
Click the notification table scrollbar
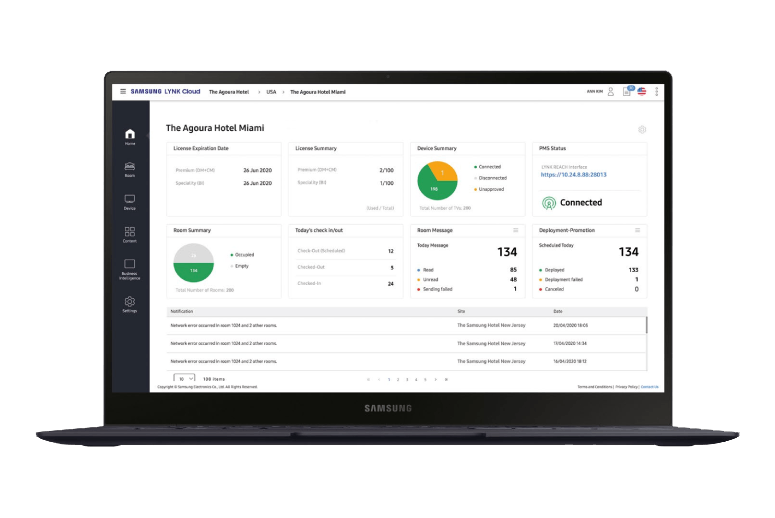[x=646, y=326]
